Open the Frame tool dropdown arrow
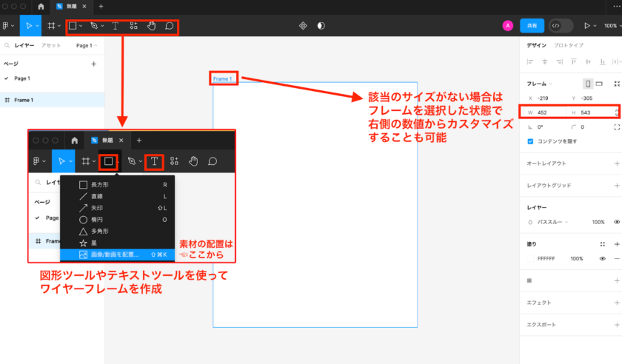622x364 pixels. click(x=61, y=25)
